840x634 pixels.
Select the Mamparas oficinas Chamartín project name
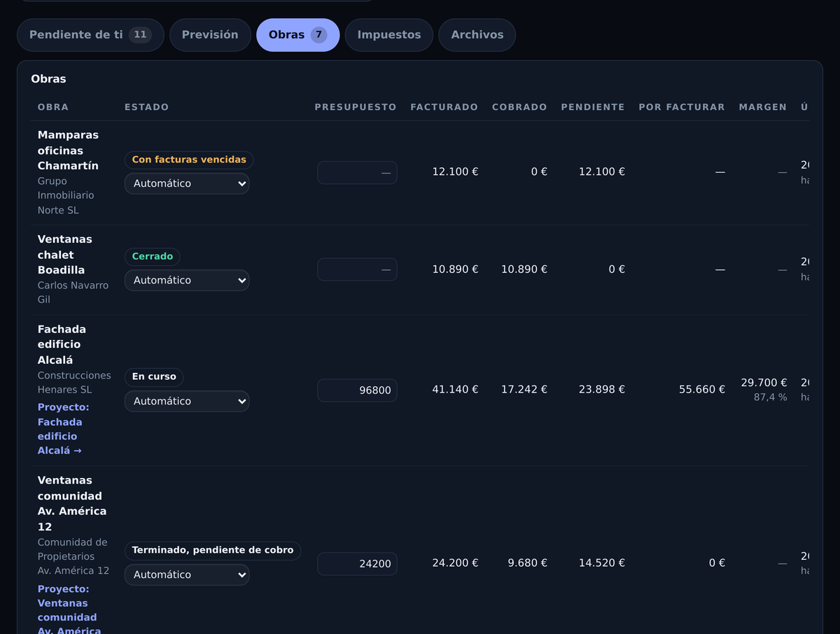click(x=68, y=150)
